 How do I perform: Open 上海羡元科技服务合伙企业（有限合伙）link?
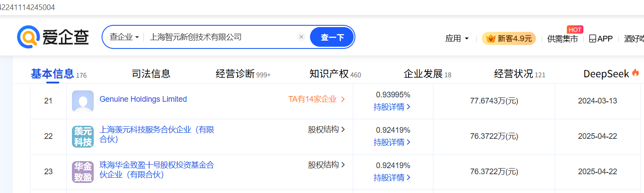pyautogui.click(x=157, y=134)
